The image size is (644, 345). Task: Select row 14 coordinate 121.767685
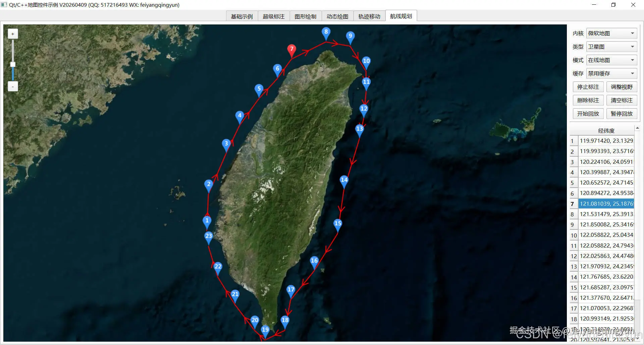[606, 277]
